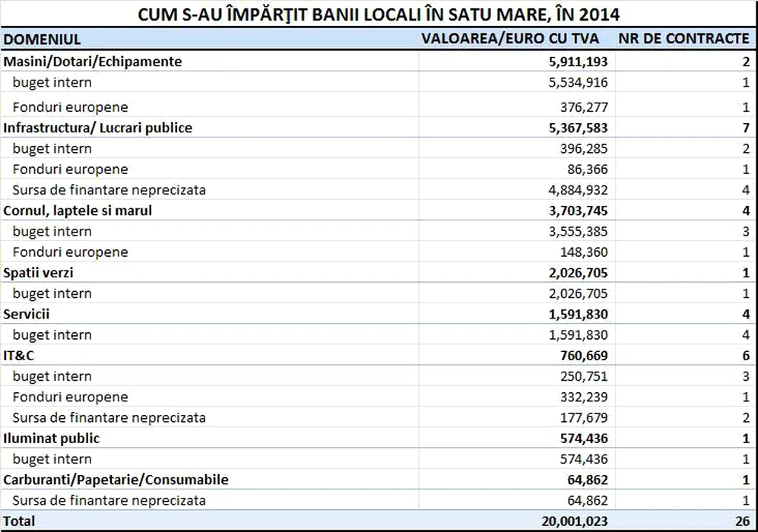
Task: Click the 332,239 Fonduri europene value
Action: (580, 397)
